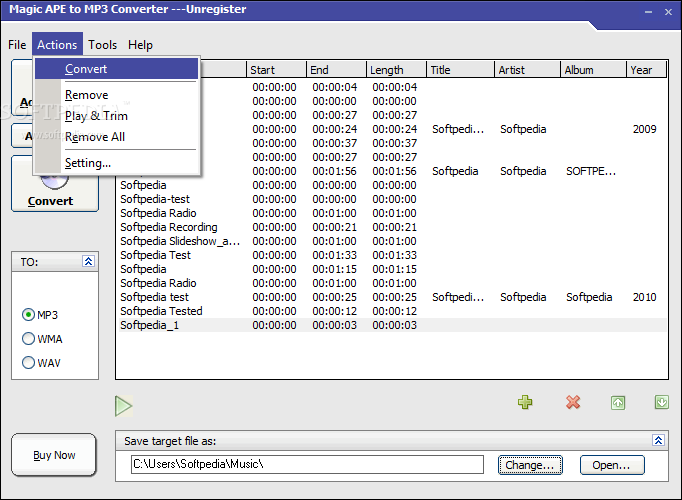Choose Convert from the Actions menu
Image resolution: width=682 pixels, height=500 pixels.
click(116, 69)
